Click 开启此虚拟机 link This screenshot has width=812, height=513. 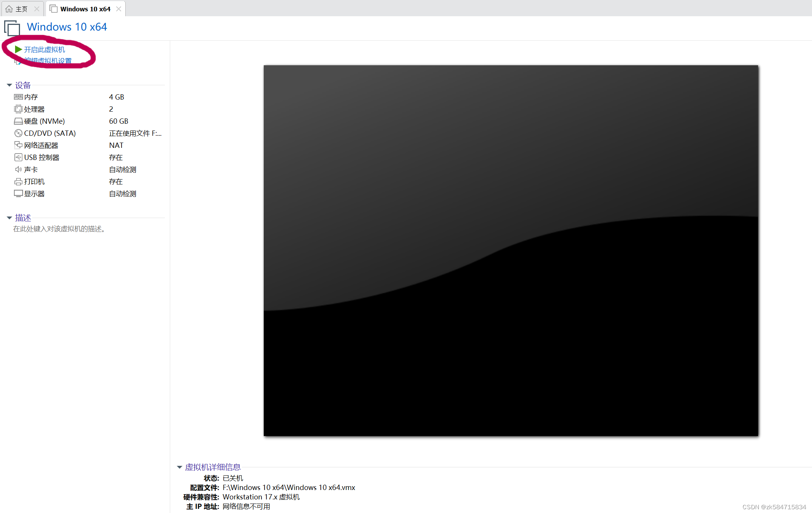tap(45, 49)
